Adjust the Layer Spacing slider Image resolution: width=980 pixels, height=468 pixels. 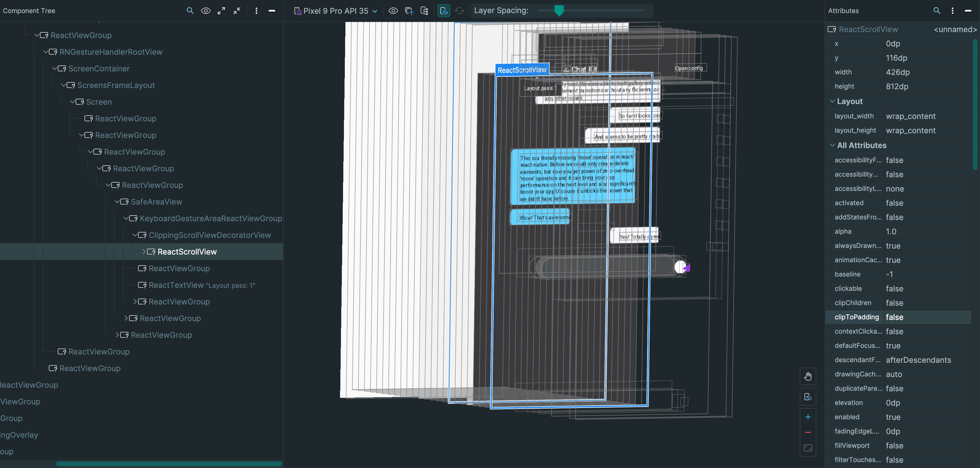click(559, 11)
